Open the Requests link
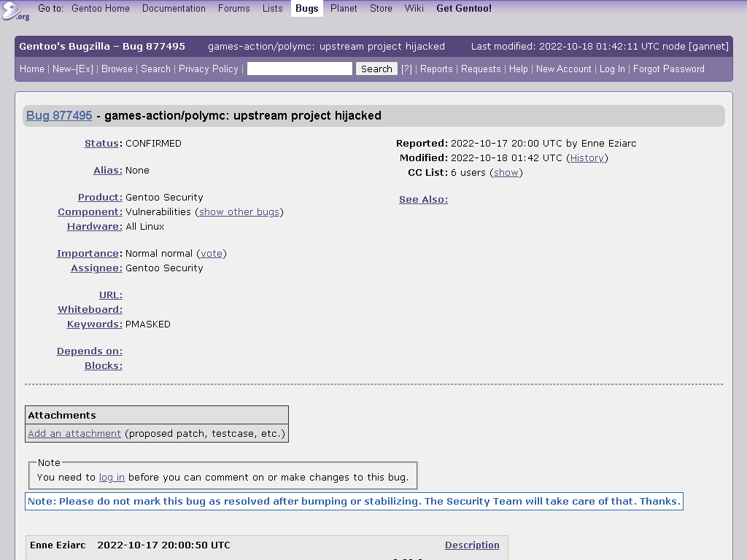 pyautogui.click(x=481, y=69)
